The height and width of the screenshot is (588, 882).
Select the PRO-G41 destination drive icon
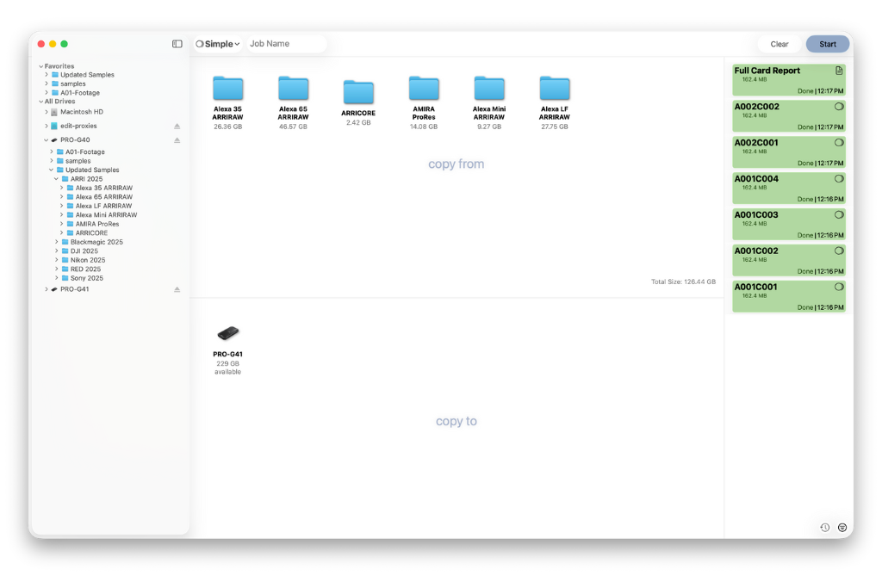pyautogui.click(x=227, y=333)
